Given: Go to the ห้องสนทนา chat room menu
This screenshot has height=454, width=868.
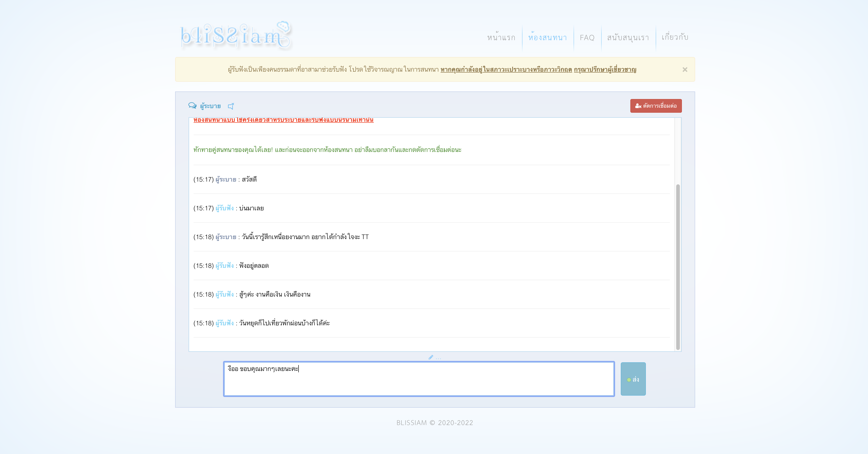Looking at the screenshot, I should tap(548, 37).
